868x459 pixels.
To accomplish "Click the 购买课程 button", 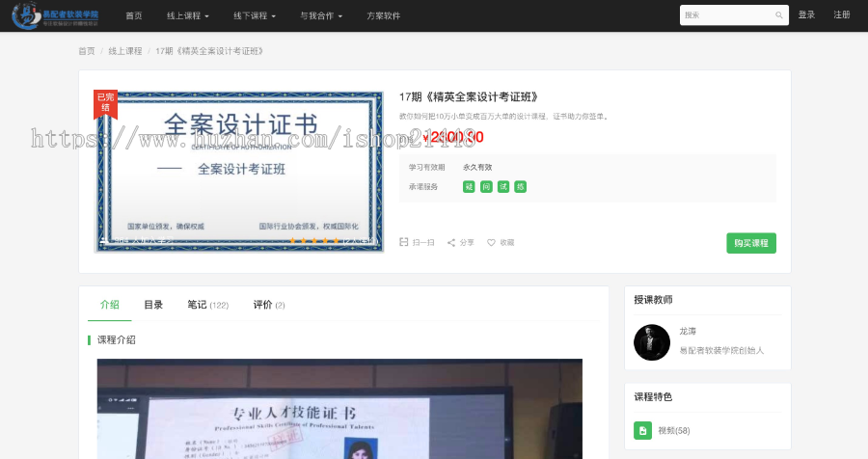I will [x=751, y=243].
